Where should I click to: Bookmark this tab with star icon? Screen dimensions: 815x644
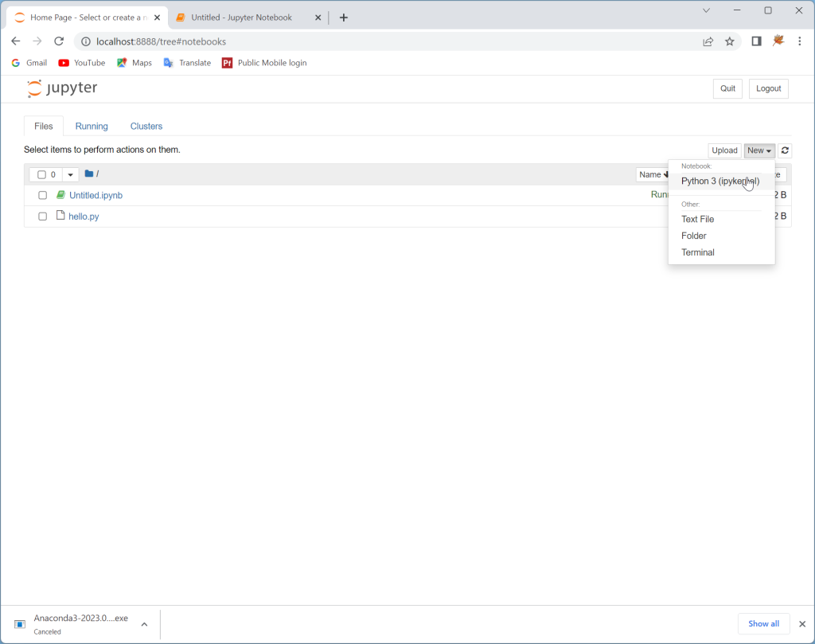coord(730,41)
